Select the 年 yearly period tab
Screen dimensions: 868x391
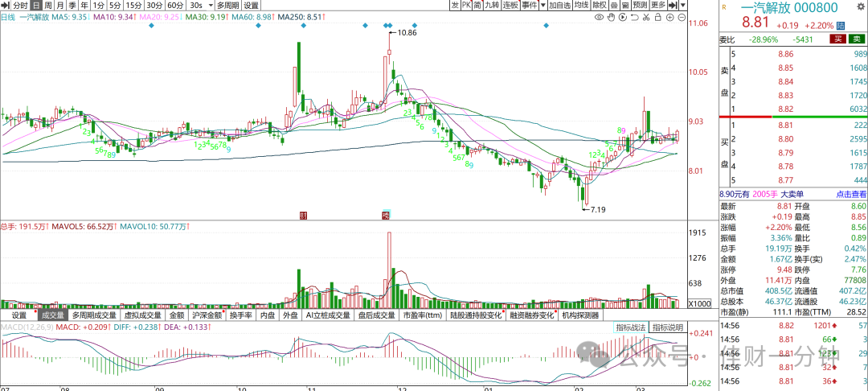coord(84,5)
